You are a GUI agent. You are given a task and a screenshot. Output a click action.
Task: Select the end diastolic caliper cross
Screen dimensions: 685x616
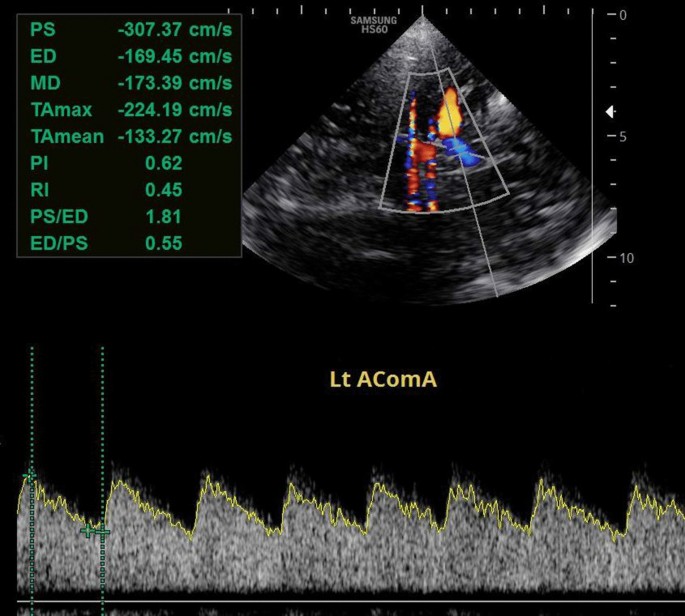coord(97,531)
